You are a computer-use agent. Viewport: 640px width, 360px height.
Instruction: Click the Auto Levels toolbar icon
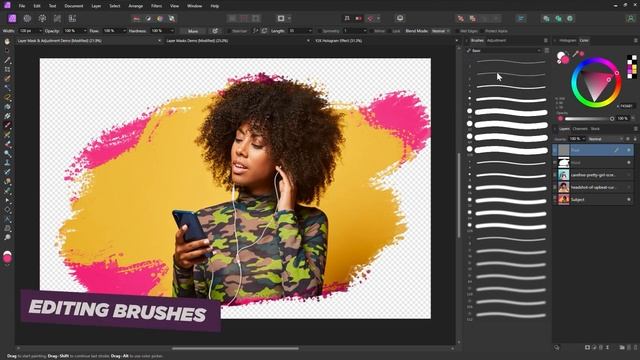[137, 18]
